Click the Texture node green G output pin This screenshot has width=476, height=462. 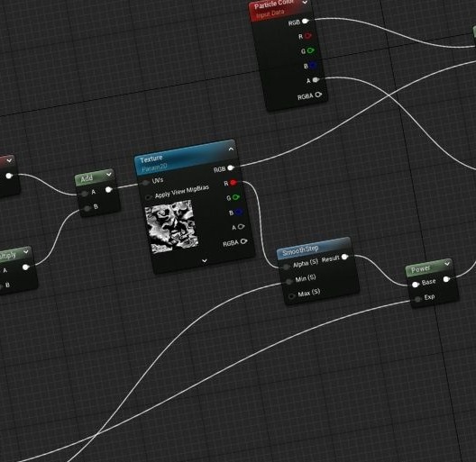[236, 197]
